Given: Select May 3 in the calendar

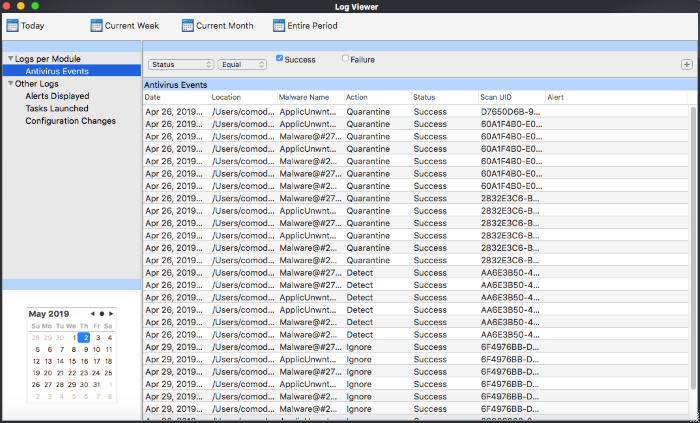Looking at the screenshot, I should coord(98,338).
